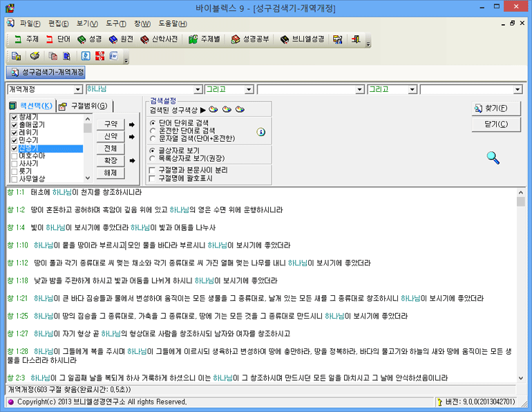
Task: Open the first 그리고 operator dropdown
Action: [249, 90]
